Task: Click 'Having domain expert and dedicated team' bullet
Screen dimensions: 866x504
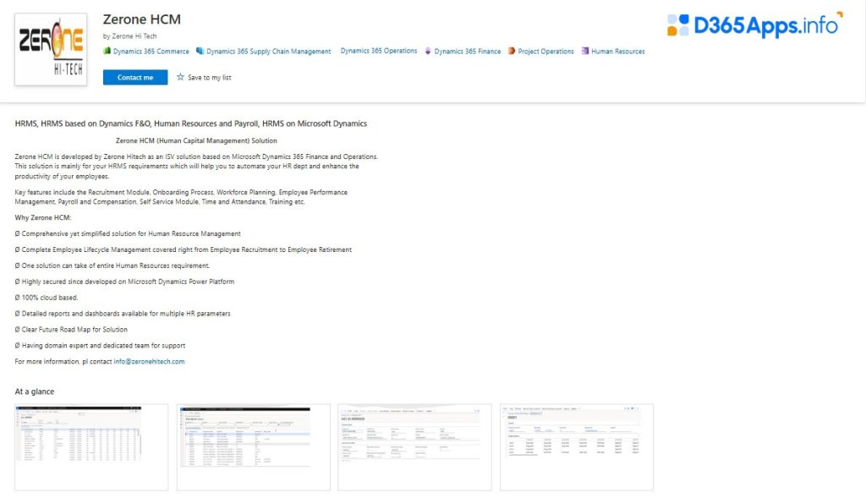Action: (x=100, y=346)
